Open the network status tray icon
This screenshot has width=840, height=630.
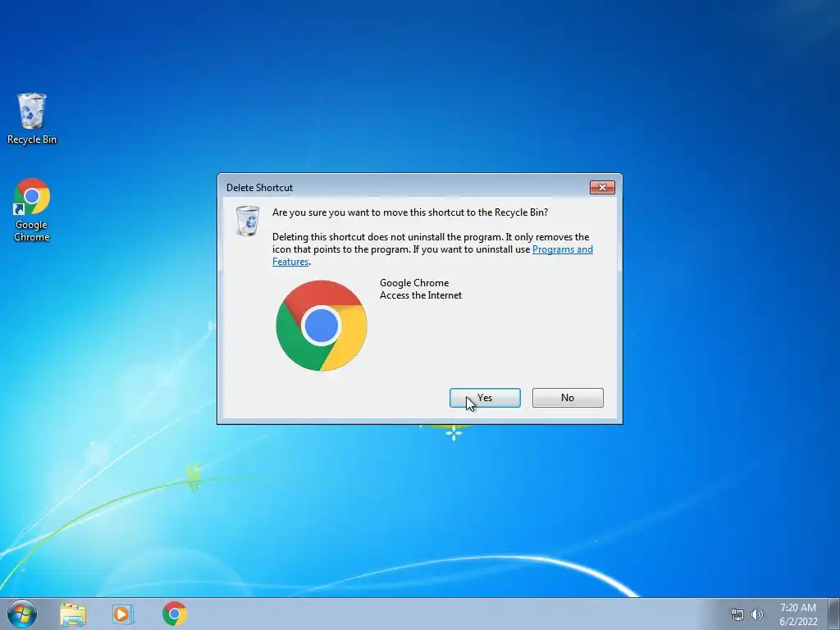point(737,614)
